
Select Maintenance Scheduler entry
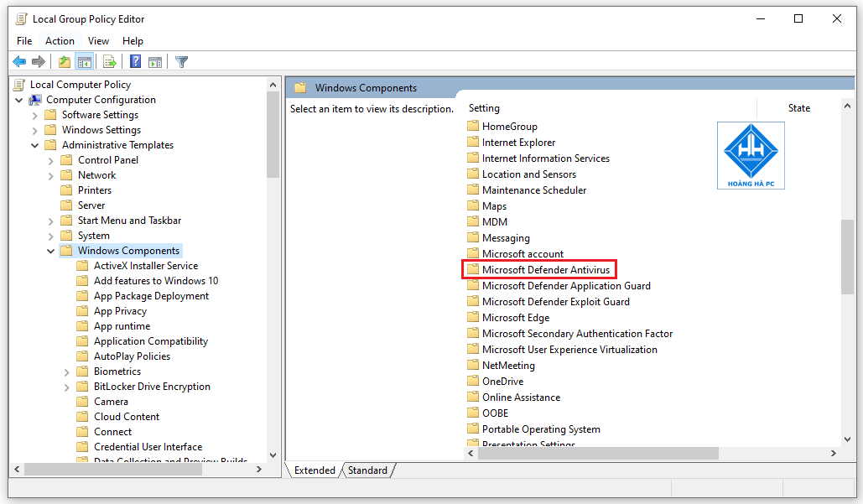tap(534, 190)
